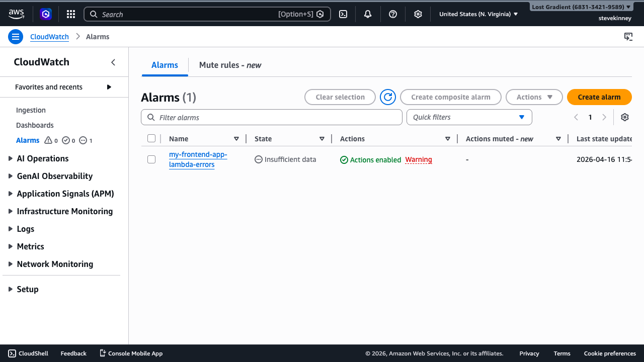
Task: Open Ingestion in the sidebar
Action: 31,110
